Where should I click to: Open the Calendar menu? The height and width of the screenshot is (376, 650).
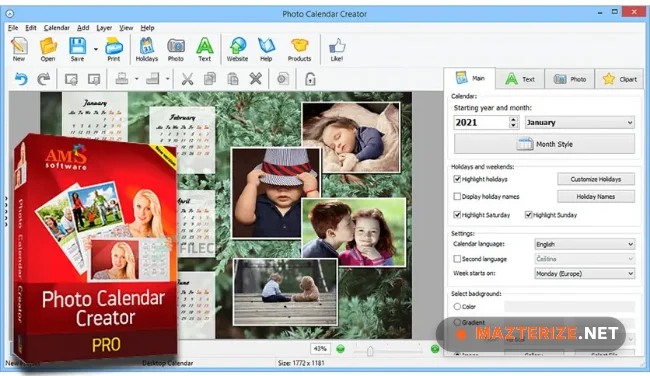pyautogui.click(x=56, y=28)
